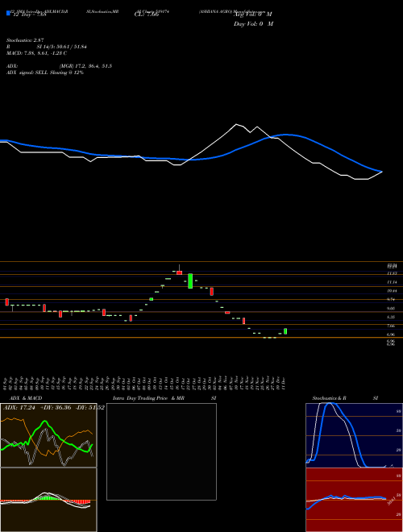Image resolution: width=403 pixels, height=532 pixels.
Task: Click the 8.35 price axis label
Action: point(390,318)
